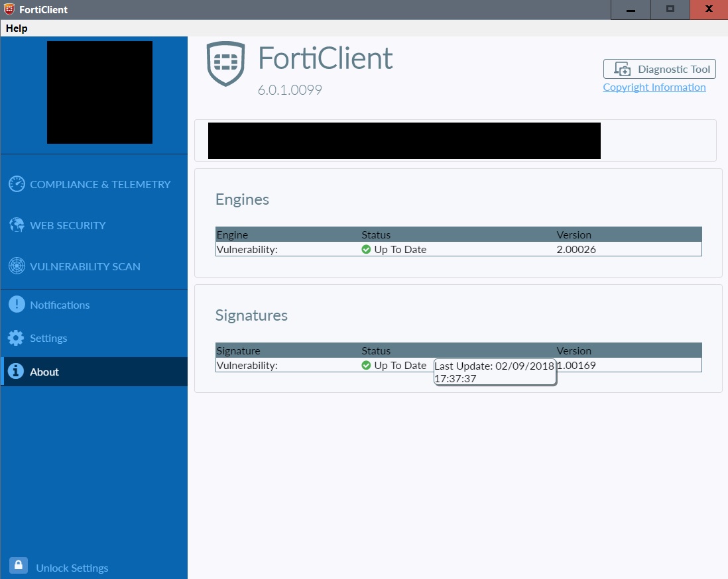Click the Diagnostic Tool medical kit icon
Image resolution: width=728 pixels, height=579 pixels.
[x=622, y=69]
